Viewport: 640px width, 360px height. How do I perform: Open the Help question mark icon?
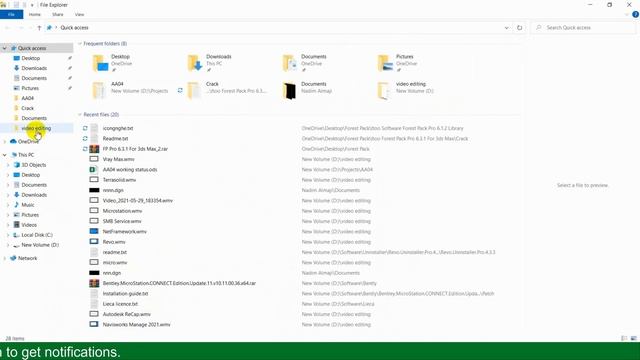pyautogui.click(x=635, y=14)
